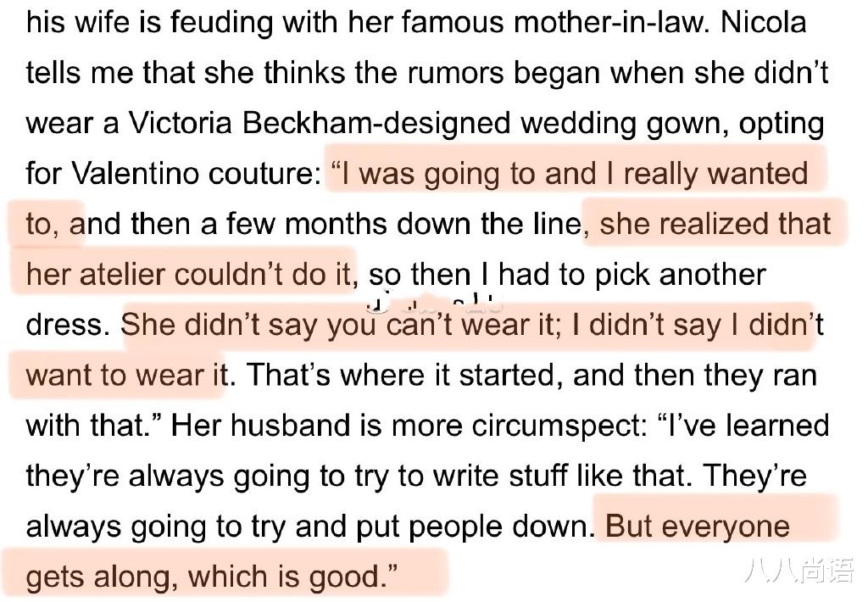Click the name "Victoria"
868x602 pixels.
(x=180, y=124)
